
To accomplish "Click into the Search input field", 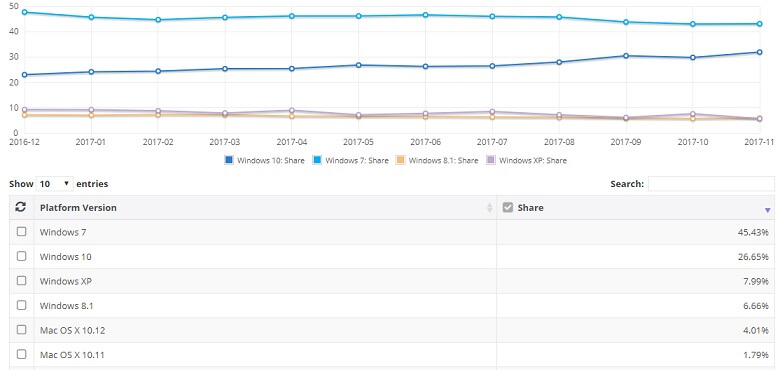I will (711, 184).
